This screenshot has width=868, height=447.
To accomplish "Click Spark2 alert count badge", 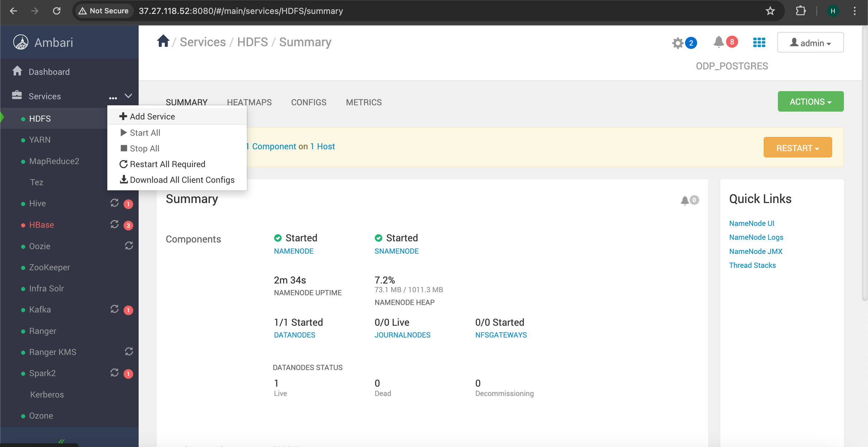I will (x=128, y=374).
